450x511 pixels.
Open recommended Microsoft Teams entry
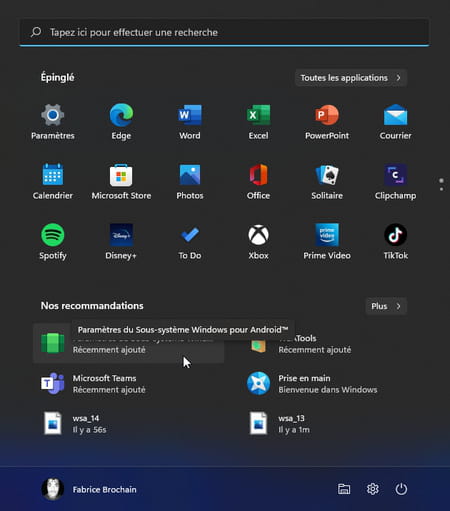(x=128, y=384)
